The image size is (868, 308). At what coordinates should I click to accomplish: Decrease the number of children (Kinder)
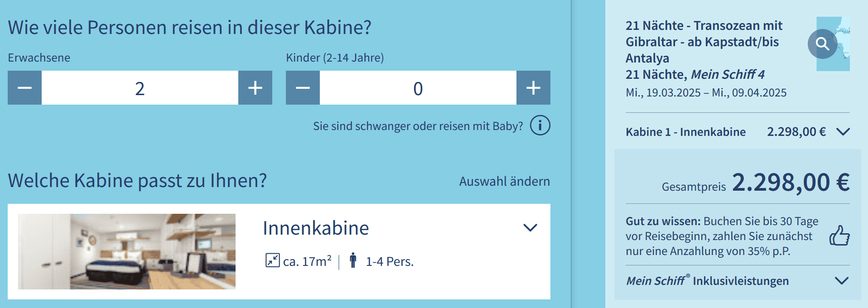click(303, 88)
